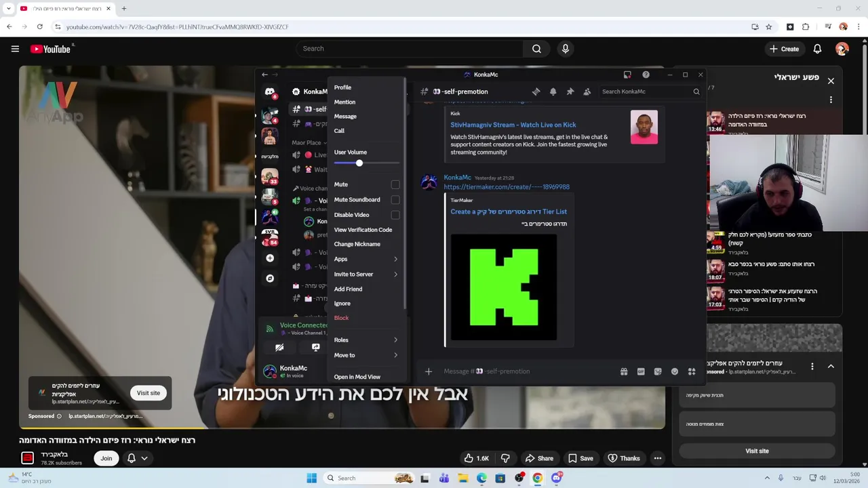Open Discord inbox icon in title bar
This screenshot has width=868, height=488.
pyautogui.click(x=627, y=75)
